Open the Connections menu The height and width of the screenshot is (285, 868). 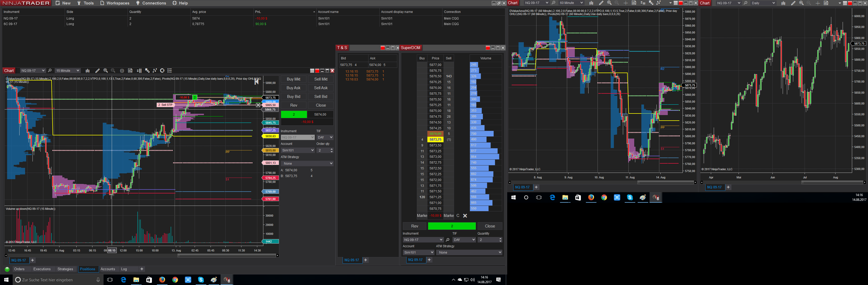pos(151,3)
